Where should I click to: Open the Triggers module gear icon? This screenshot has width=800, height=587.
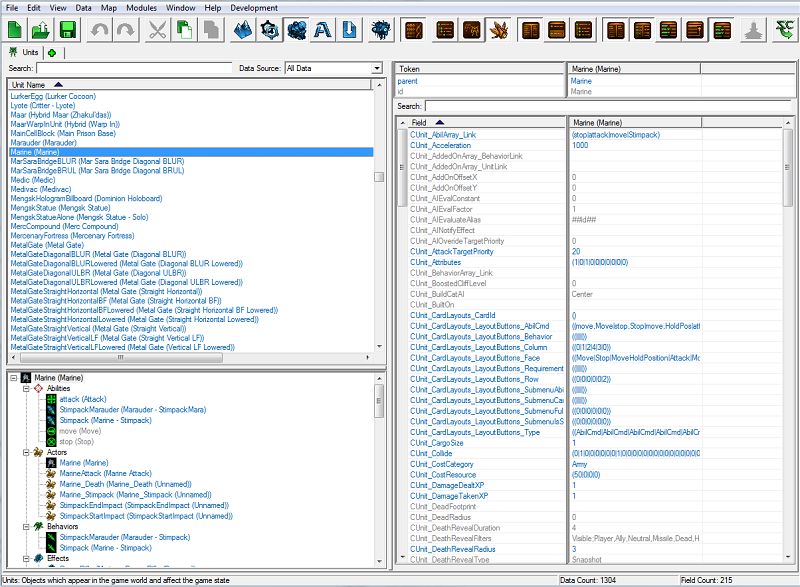point(270,30)
